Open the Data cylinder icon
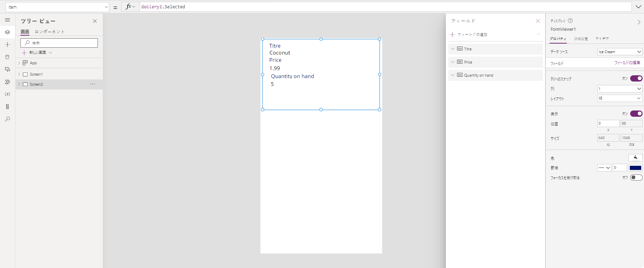This screenshot has width=644, height=268. pyautogui.click(x=7, y=57)
